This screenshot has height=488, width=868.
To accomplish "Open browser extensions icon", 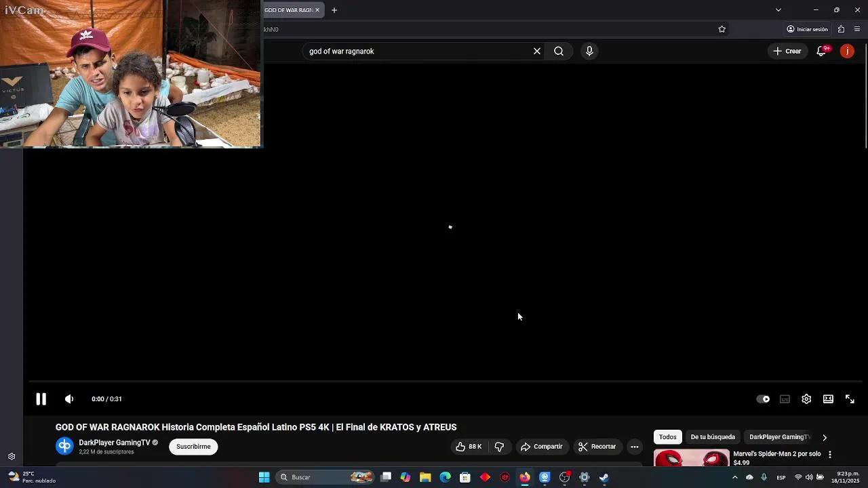I will click(841, 29).
